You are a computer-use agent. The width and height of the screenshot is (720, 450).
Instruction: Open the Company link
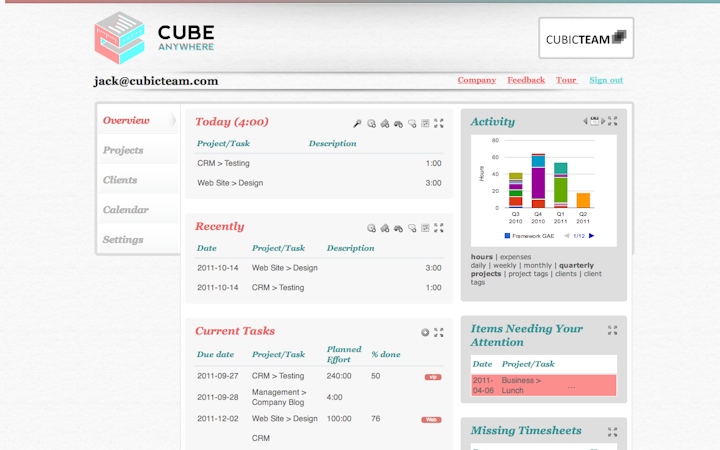tap(477, 80)
